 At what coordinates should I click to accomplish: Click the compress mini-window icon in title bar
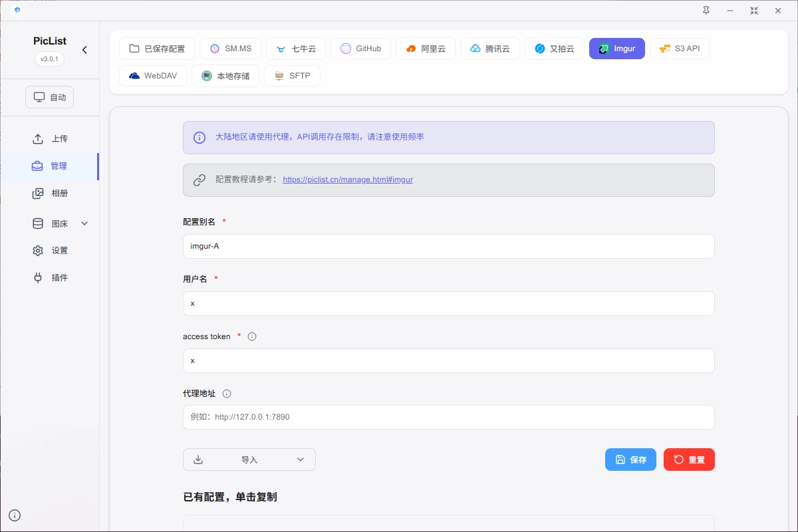[753, 11]
